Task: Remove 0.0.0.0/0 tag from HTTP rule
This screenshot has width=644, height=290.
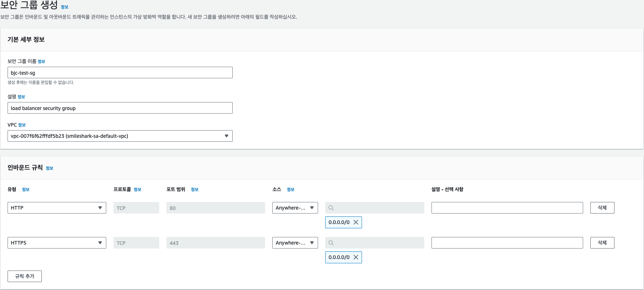Action: (x=355, y=222)
